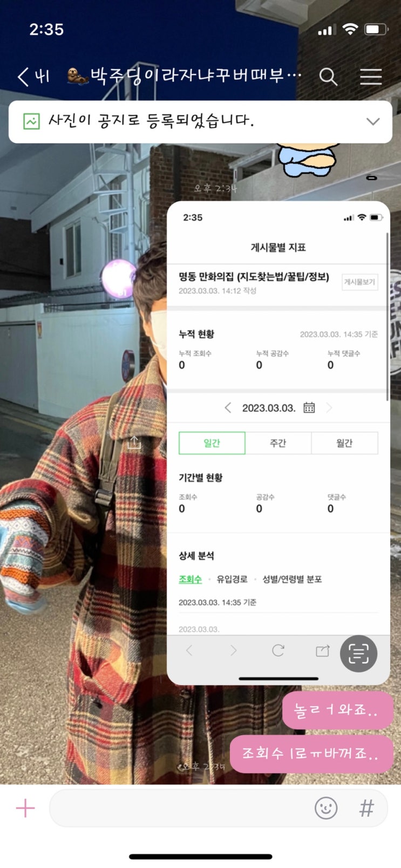Tap the share icon beside the screenshot
The image size is (401, 868).
(x=134, y=443)
